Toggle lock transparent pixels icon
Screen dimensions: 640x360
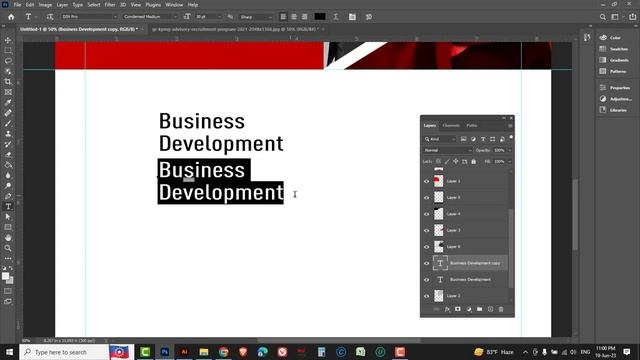[x=438, y=162]
